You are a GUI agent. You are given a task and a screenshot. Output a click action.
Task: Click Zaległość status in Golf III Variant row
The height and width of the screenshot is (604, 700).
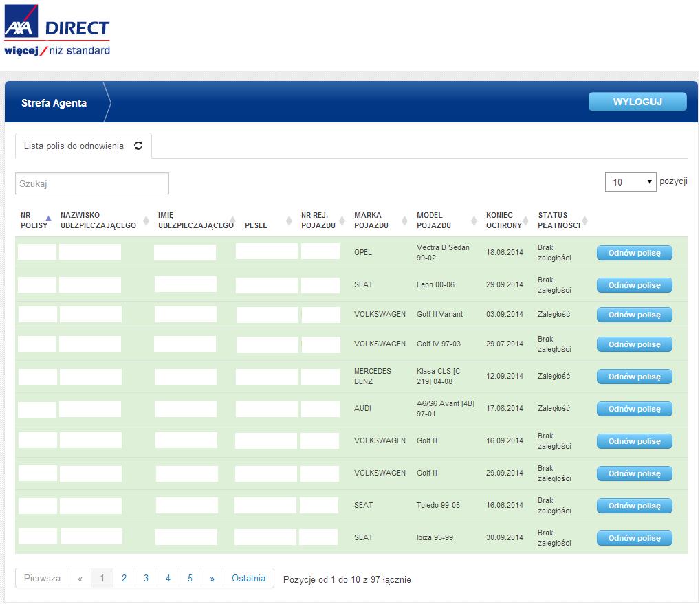554,314
